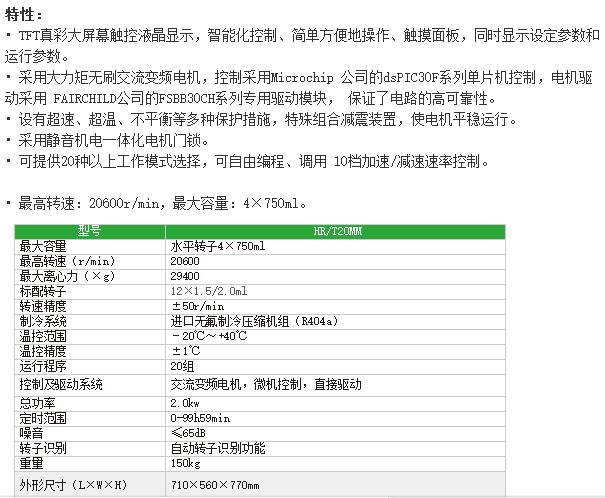605x498 pixels.
Task: Click the 0-99h59min timer range value
Action: coord(200,418)
